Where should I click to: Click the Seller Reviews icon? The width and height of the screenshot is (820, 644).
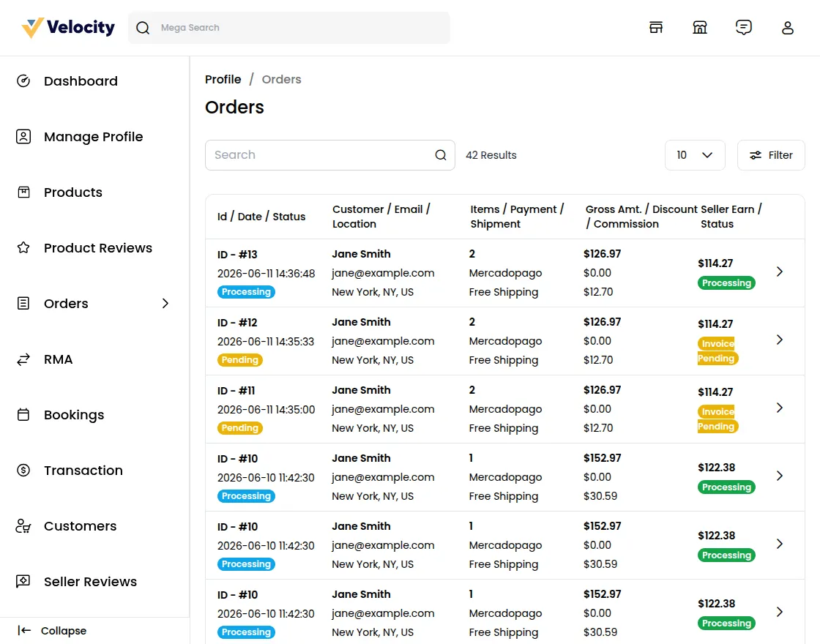click(23, 581)
